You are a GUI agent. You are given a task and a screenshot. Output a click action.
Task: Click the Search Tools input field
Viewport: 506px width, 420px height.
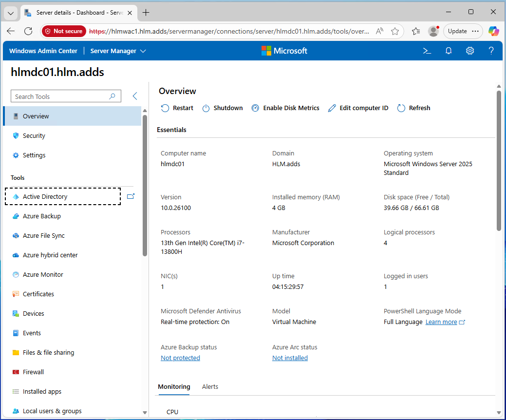pos(61,96)
